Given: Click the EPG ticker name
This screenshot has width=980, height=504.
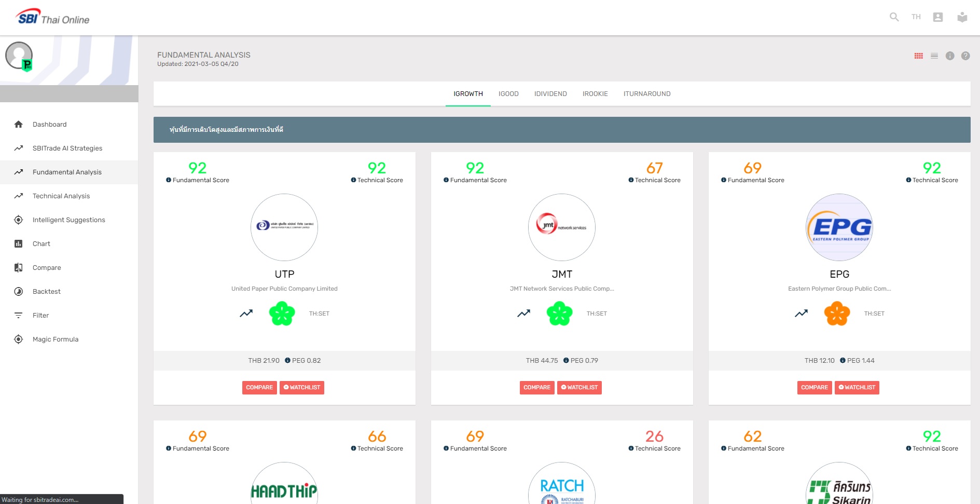Looking at the screenshot, I should click(x=839, y=274).
